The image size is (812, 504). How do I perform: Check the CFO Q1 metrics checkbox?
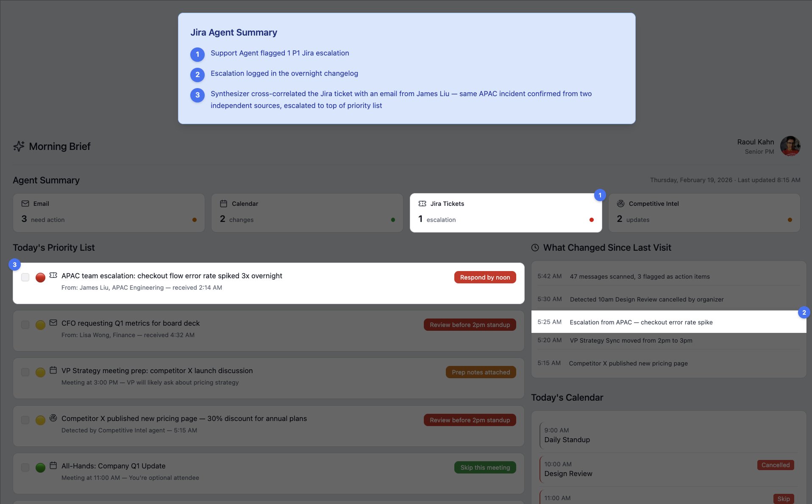tap(25, 324)
